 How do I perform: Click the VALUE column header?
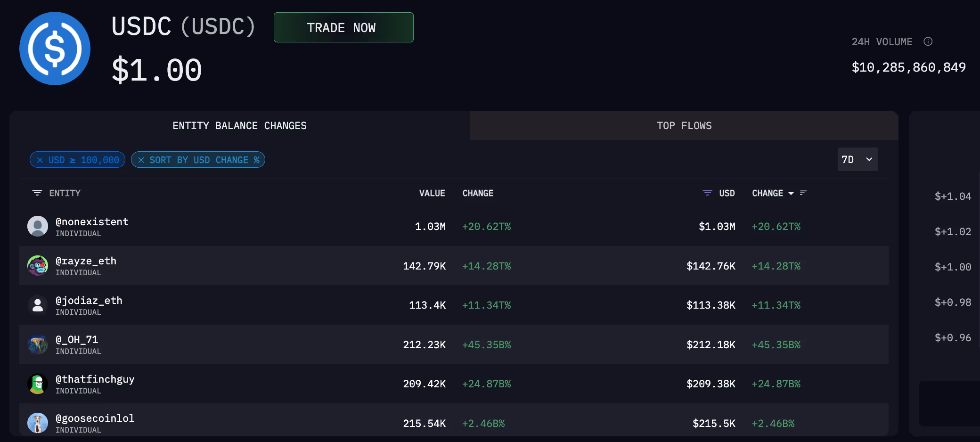pos(432,193)
